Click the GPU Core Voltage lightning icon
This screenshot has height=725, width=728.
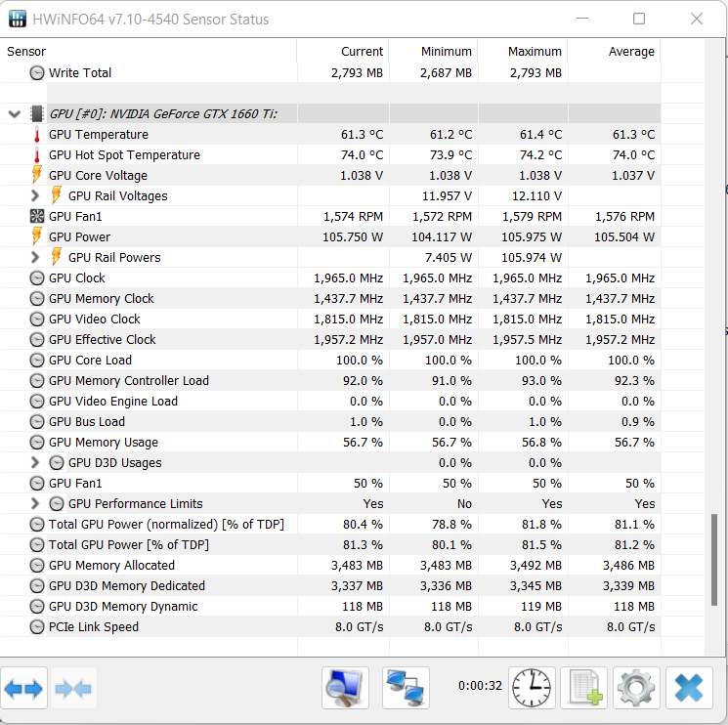pos(37,176)
